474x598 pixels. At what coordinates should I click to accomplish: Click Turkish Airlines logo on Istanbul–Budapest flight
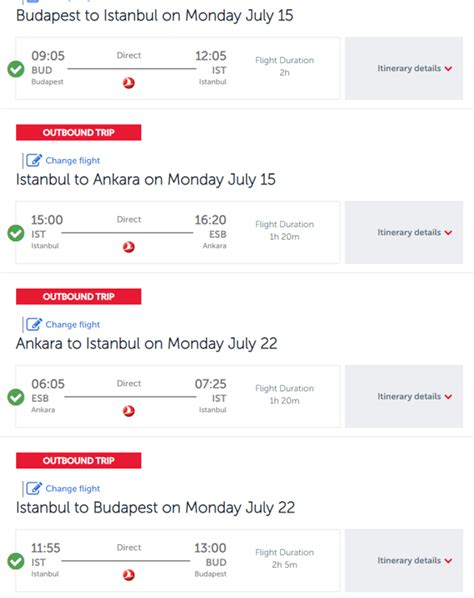tap(129, 575)
